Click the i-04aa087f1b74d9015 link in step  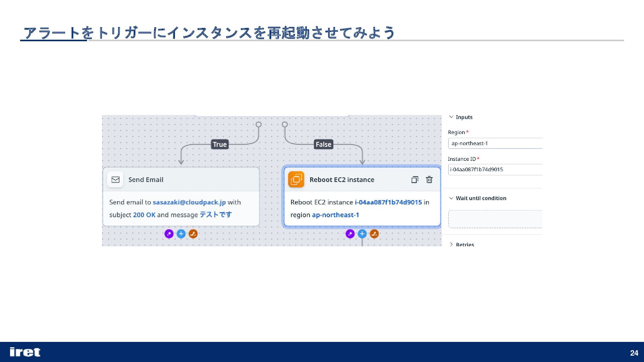pos(388,202)
